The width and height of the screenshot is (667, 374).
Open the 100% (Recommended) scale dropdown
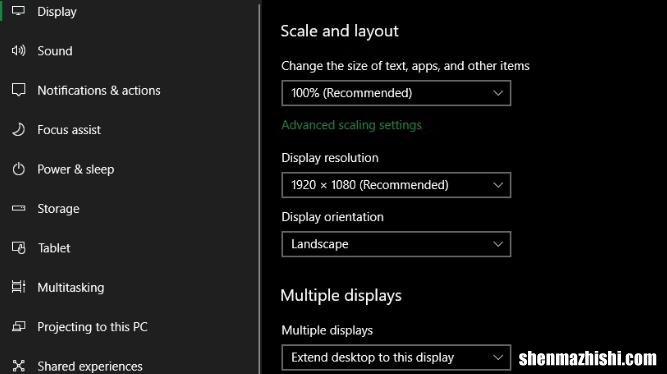[396, 93]
